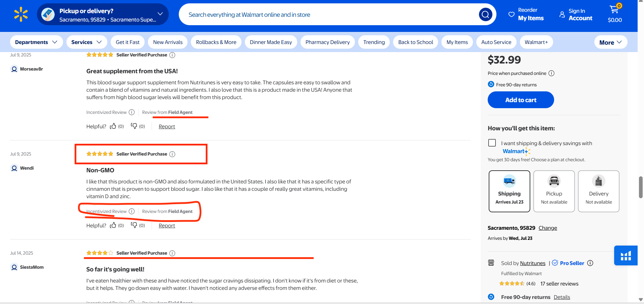Check the Walmart+ shipping savings checkbox
Viewport: 644px width, 304px height.
click(x=492, y=143)
